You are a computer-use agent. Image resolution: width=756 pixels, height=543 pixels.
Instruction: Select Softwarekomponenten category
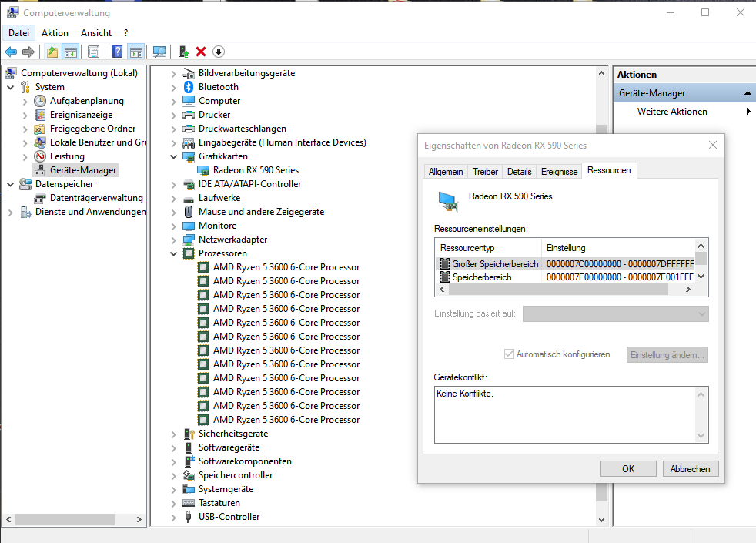(245, 461)
